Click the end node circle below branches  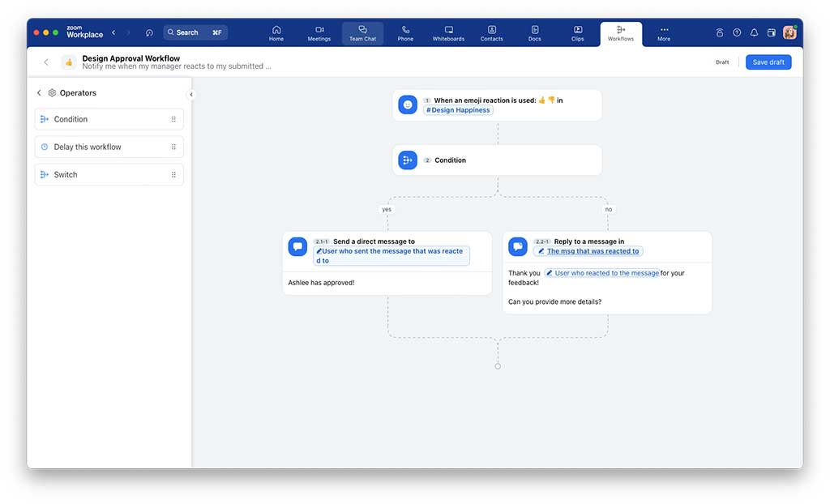pos(498,366)
